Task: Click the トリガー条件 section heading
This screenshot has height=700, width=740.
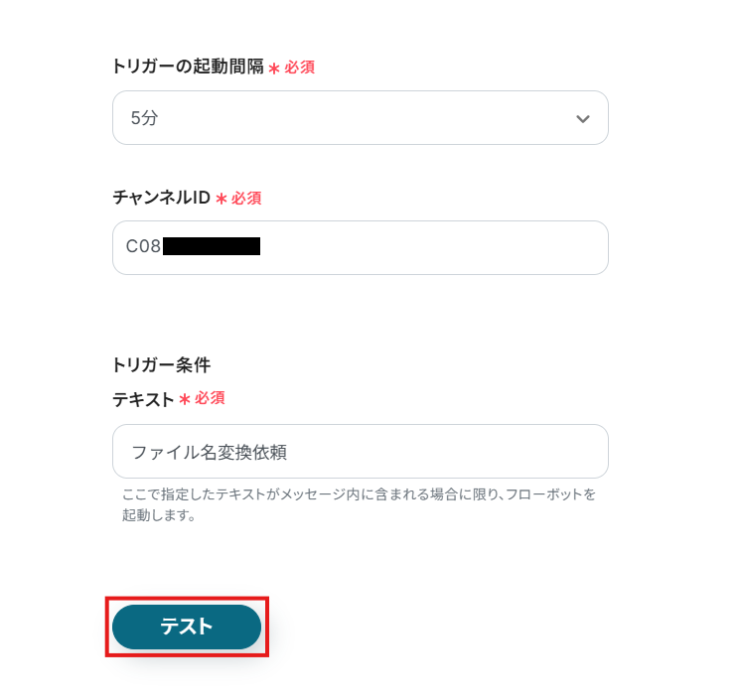Action: point(161,363)
